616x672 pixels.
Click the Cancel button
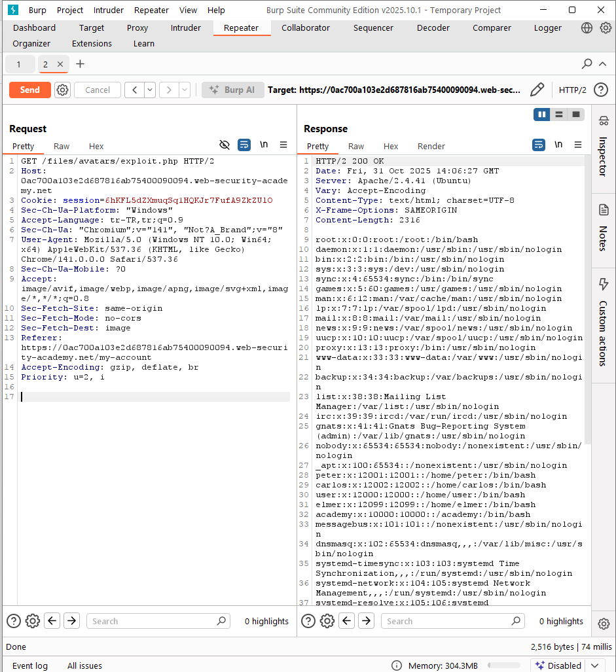[98, 90]
